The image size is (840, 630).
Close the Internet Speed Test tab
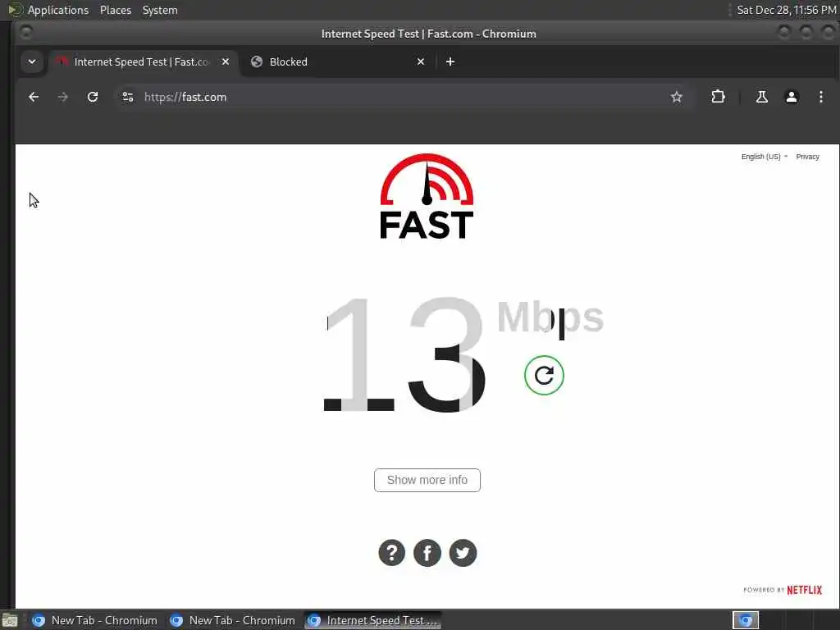[226, 62]
